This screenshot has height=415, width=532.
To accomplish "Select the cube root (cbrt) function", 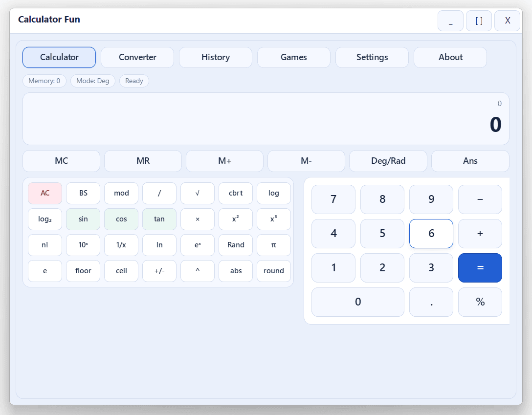I will 235,193.
